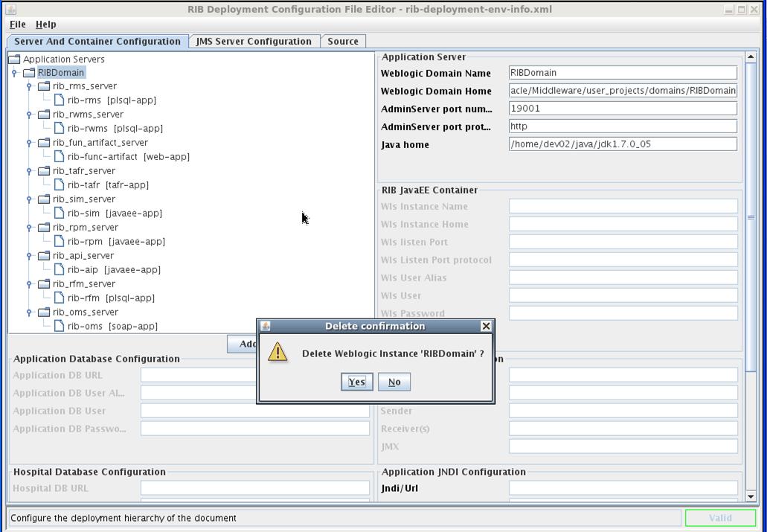Viewport: 767px width, 532px height.
Task: Collapse the rib_sim_server node
Action: tap(29, 199)
